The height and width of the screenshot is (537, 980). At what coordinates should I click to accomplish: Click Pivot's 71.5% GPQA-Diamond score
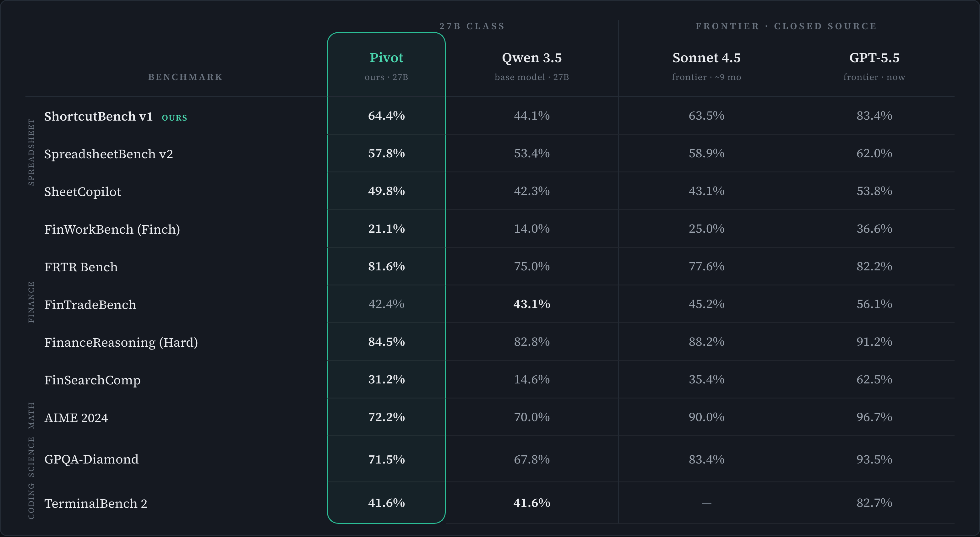386,459
